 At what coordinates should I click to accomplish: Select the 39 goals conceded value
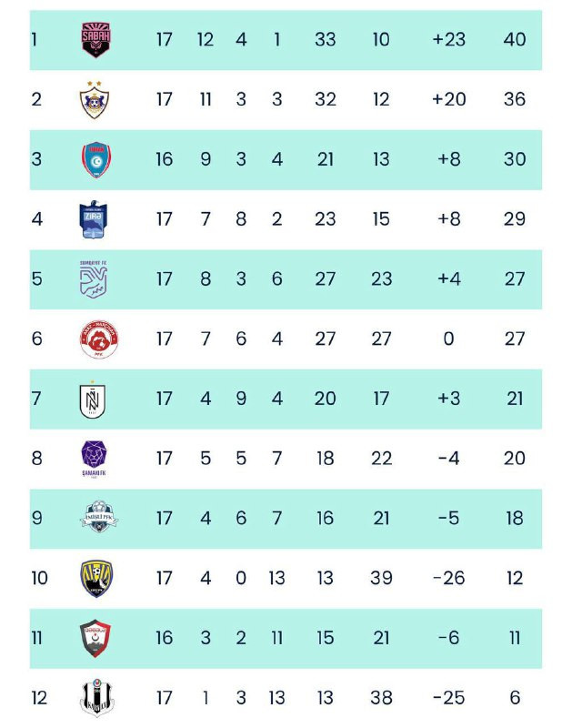tap(381, 578)
